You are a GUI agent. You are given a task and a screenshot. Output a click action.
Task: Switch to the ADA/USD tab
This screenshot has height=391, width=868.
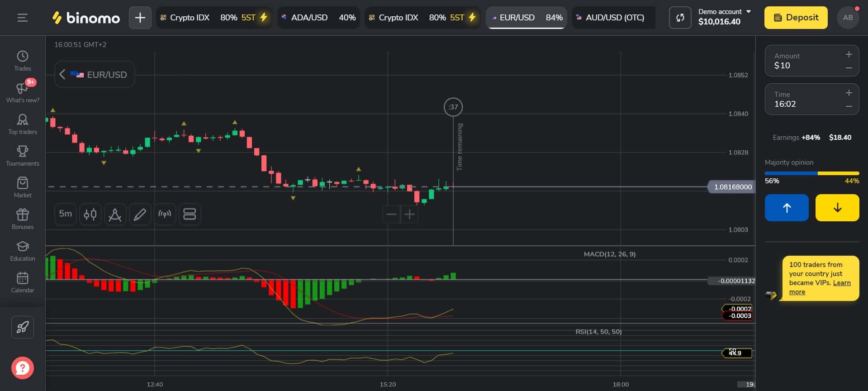(318, 18)
